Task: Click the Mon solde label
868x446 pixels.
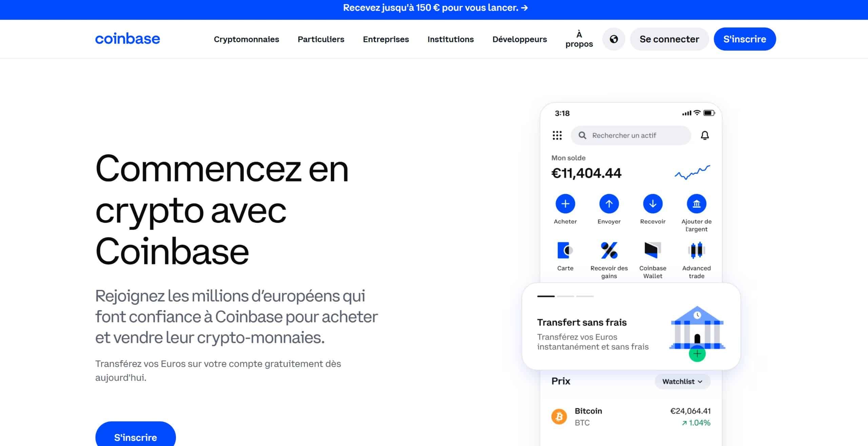Action: pos(568,158)
